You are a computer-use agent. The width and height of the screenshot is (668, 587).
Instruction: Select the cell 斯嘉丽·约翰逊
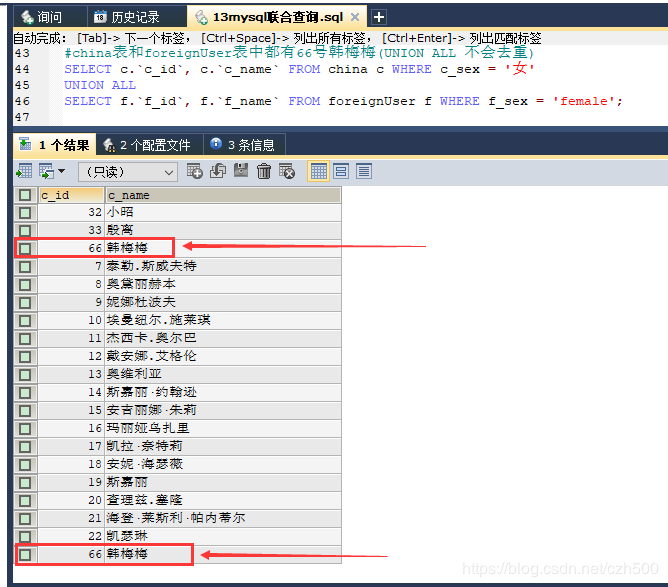[x=223, y=392]
